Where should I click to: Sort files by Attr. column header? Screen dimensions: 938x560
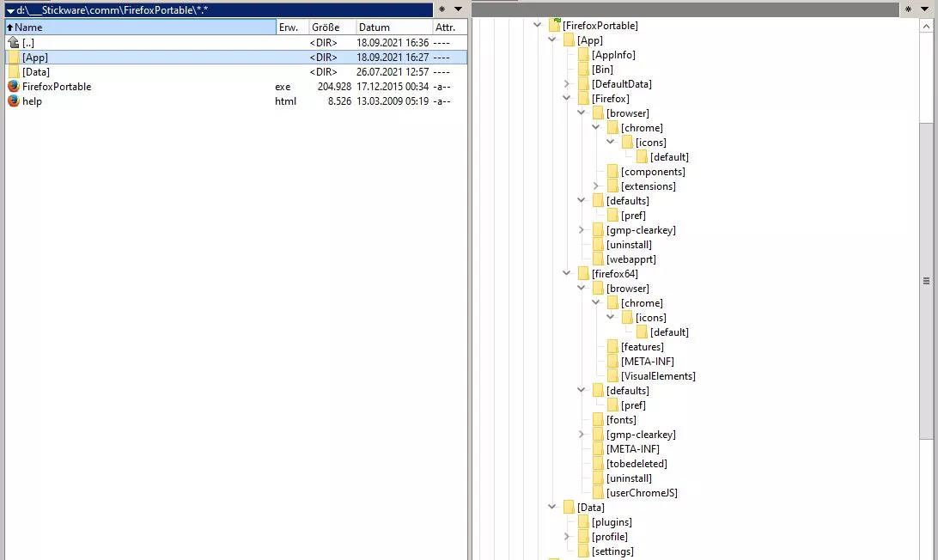pyautogui.click(x=449, y=27)
